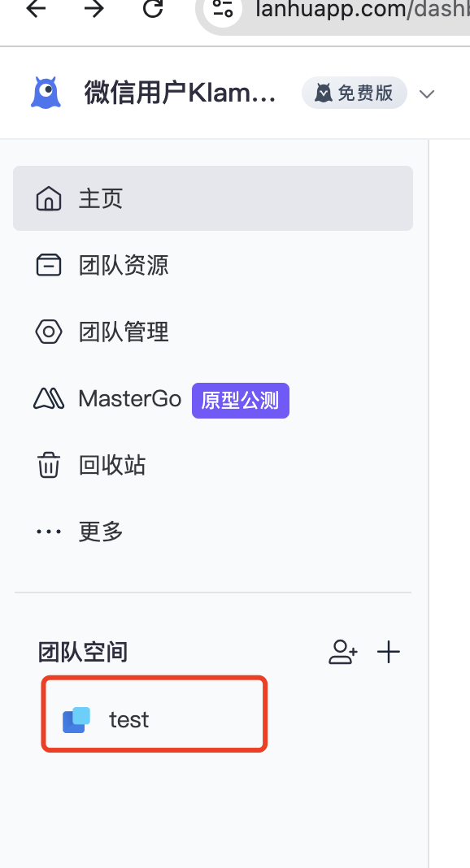
Task: Go back with browser back arrow
Action: pos(36,8)
